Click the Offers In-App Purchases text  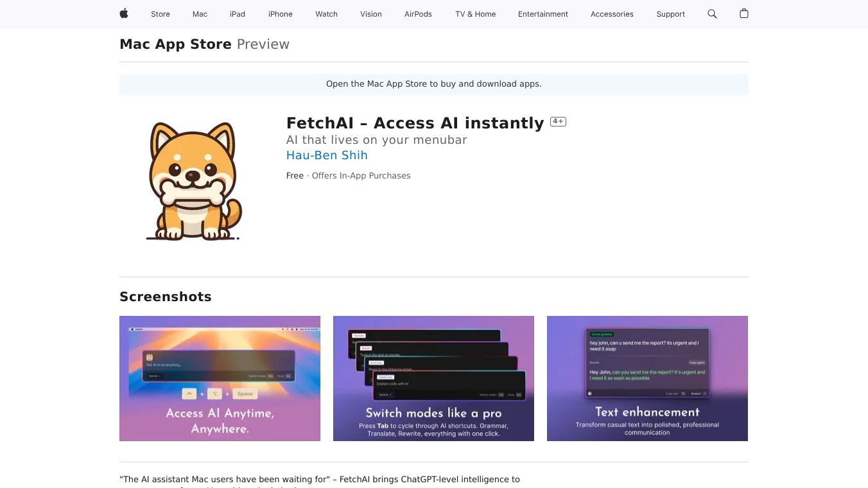(x=361, y=176)
